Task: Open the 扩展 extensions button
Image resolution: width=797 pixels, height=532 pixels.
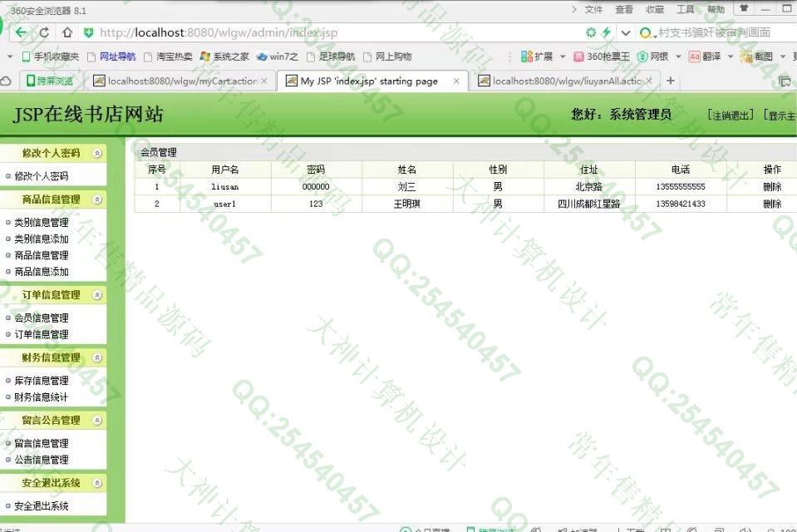Action: (x=537, y=57)
